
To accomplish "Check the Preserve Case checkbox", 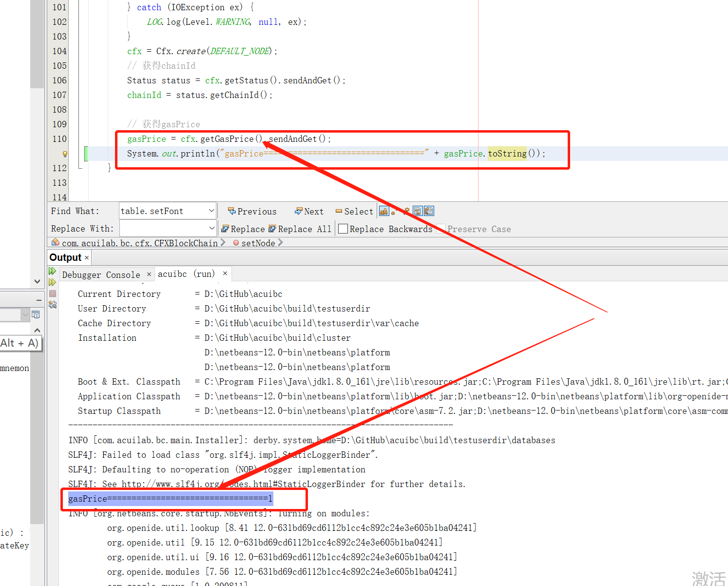I will [x=441, y=229].
